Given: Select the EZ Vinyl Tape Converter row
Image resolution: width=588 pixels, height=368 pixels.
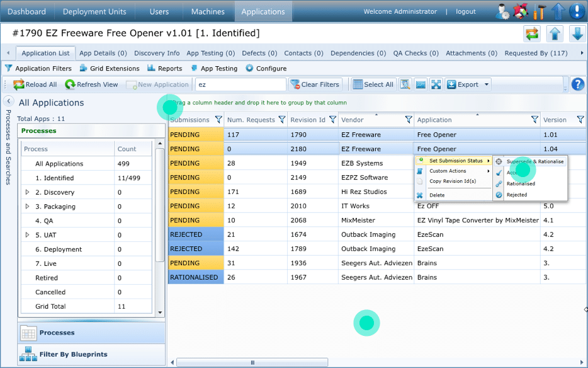Looking at the screenshot, I should (x=377, y=220).
